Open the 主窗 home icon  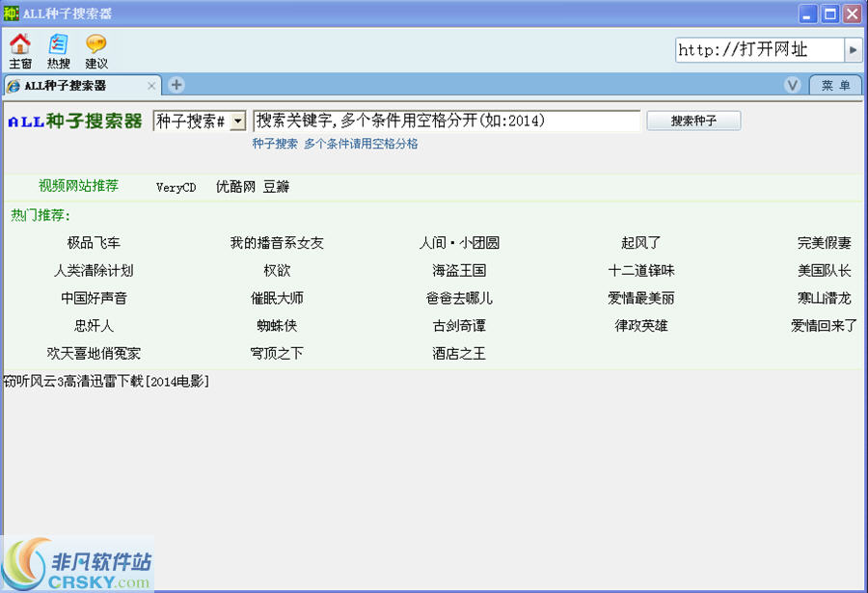pos(20,51)
